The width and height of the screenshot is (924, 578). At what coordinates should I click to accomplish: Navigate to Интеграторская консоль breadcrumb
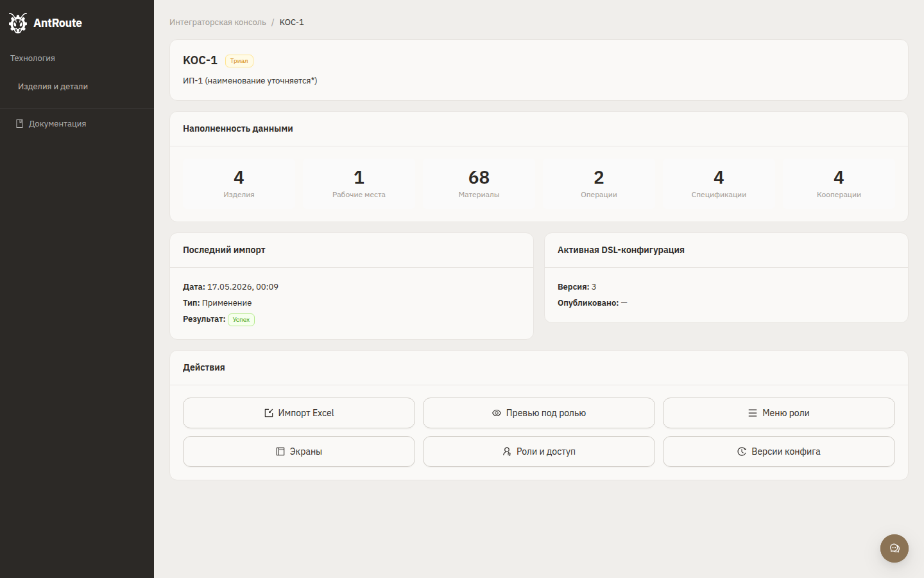point(218,22)
